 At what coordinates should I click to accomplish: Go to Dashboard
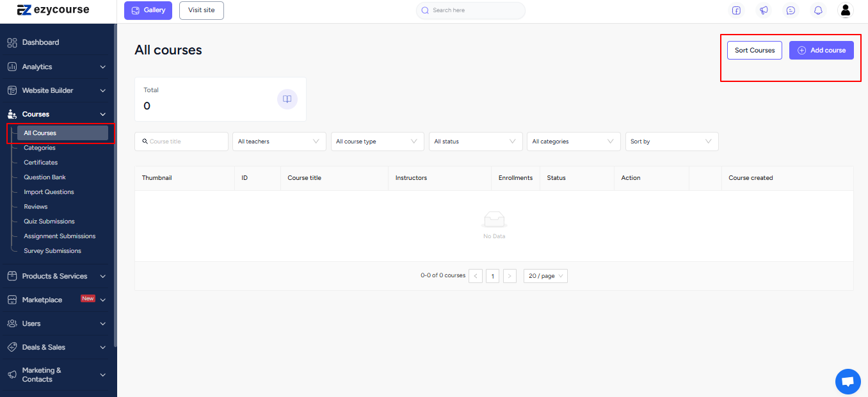40,42
